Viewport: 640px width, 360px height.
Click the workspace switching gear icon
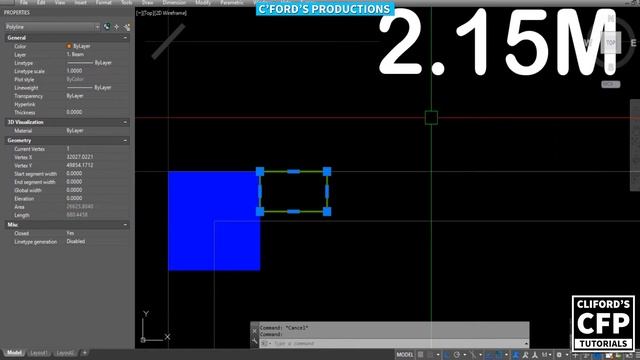tap(559, 355)
